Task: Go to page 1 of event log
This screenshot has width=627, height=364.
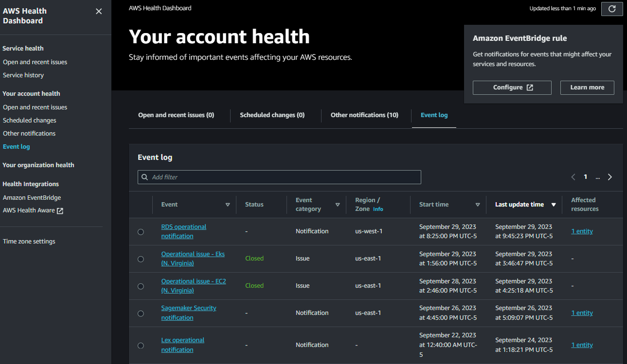Action: pos(586,177)
